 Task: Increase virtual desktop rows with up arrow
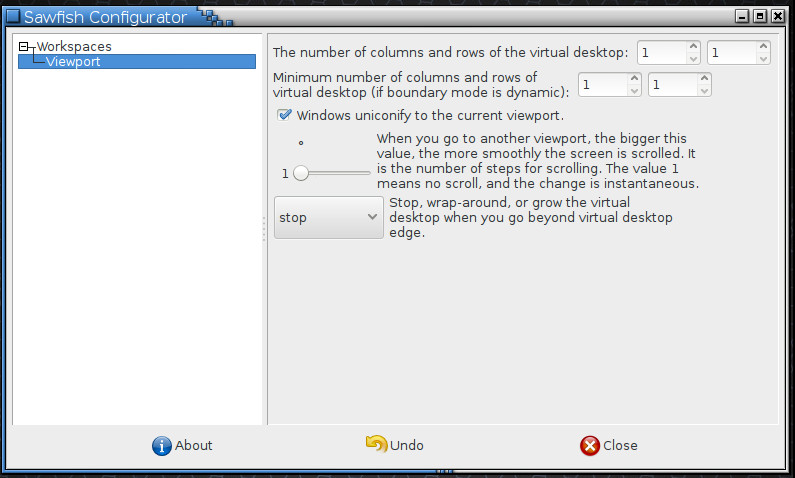763,47
